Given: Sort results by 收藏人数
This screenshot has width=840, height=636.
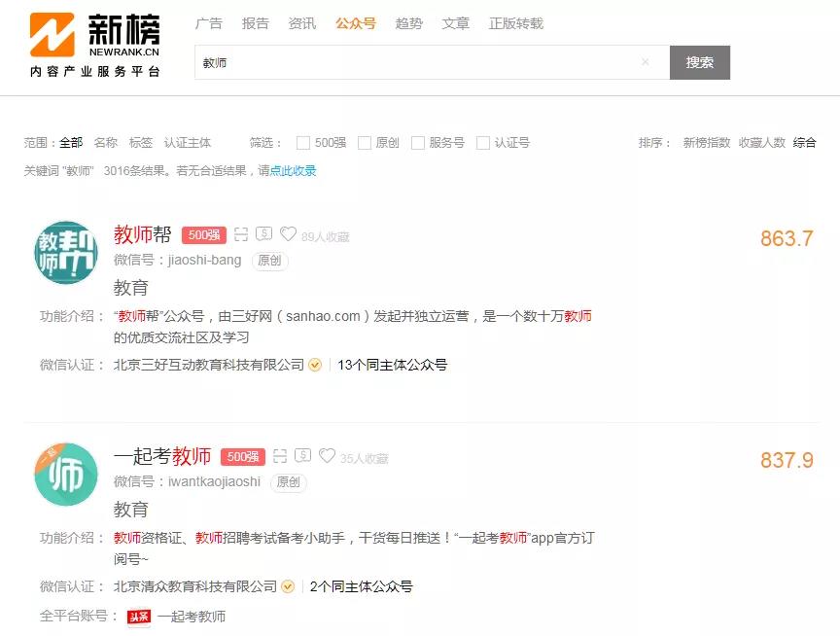Looking at the screenshot, I should tap(761, 143).
